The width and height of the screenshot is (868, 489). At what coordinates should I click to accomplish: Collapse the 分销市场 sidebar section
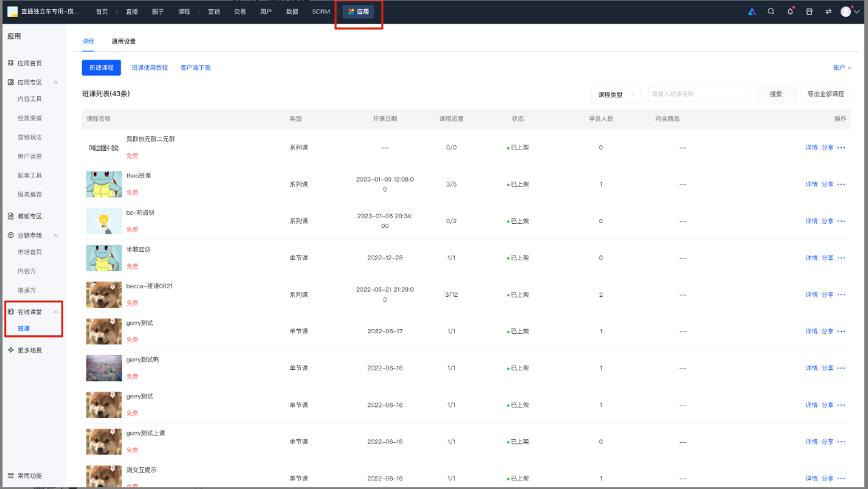coord(56,235)
